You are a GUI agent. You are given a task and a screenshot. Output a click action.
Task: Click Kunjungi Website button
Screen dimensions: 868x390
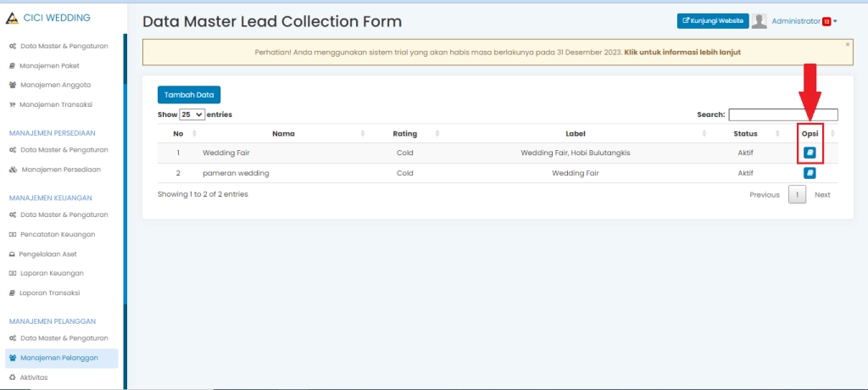point(713,21)
